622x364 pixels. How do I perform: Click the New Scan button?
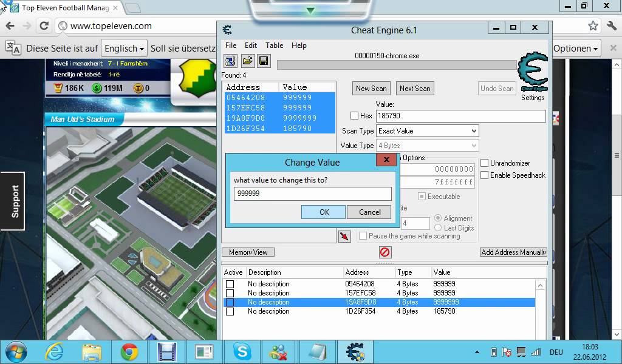click(371, 89)
